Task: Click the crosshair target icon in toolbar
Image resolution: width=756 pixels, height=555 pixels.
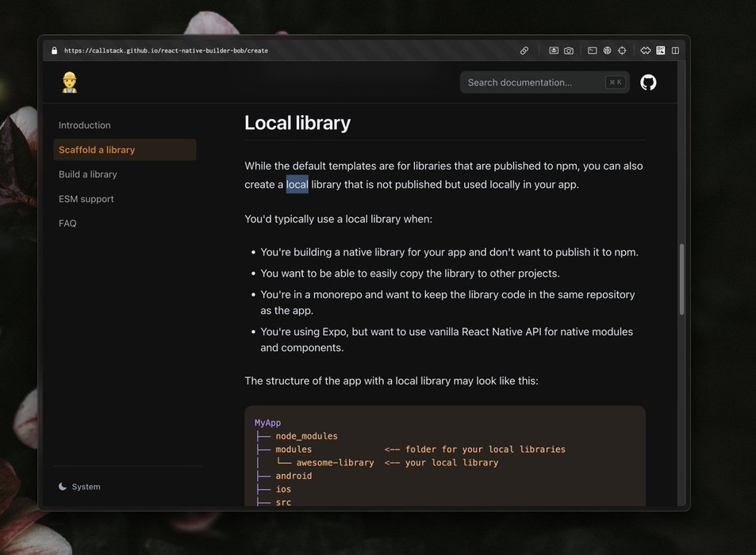Action: (622, 51)
